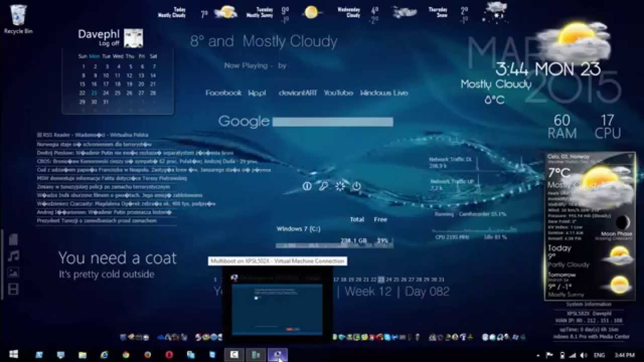Open the RSS Reader Wiadomości header

[x=93, y=135]
